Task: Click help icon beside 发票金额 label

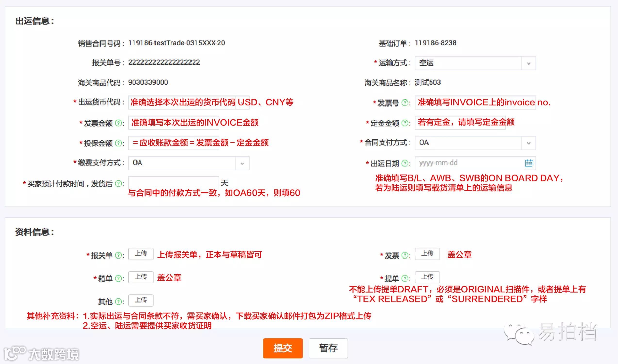Action: coord(118,123)
